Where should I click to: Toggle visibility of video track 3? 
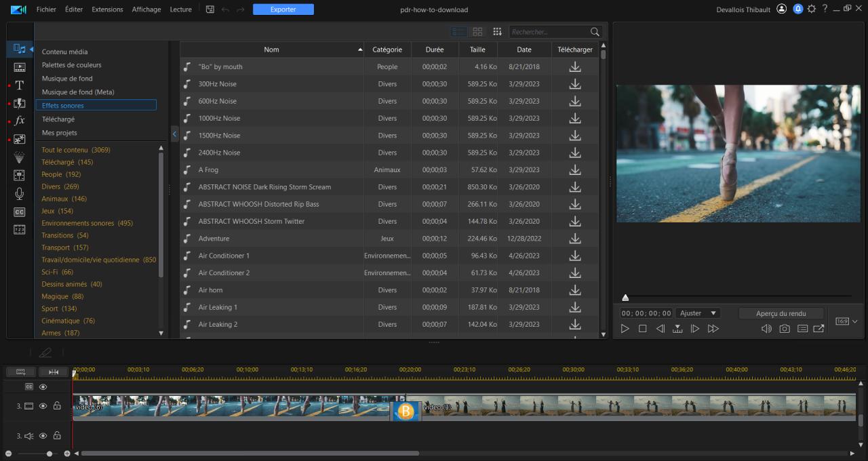[x=43, y=406]
